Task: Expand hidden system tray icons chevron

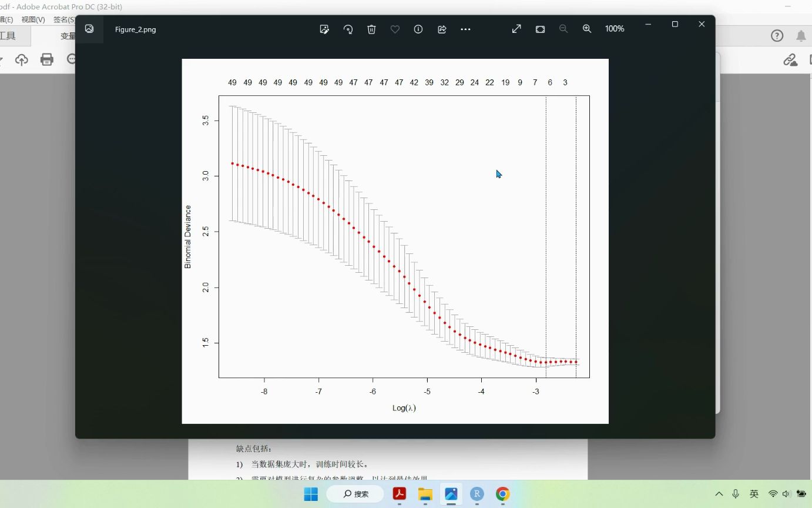Action: coord(719,494)
